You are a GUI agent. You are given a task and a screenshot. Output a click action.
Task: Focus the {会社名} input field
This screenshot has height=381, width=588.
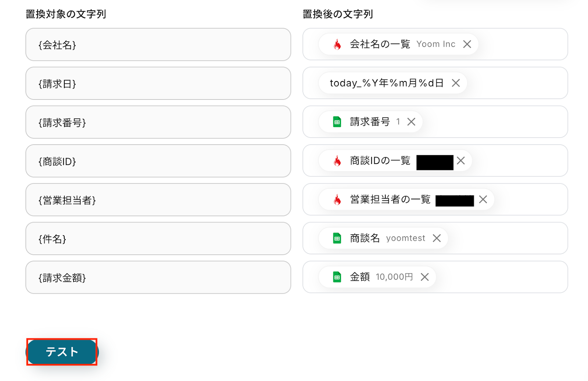(158, 44)
